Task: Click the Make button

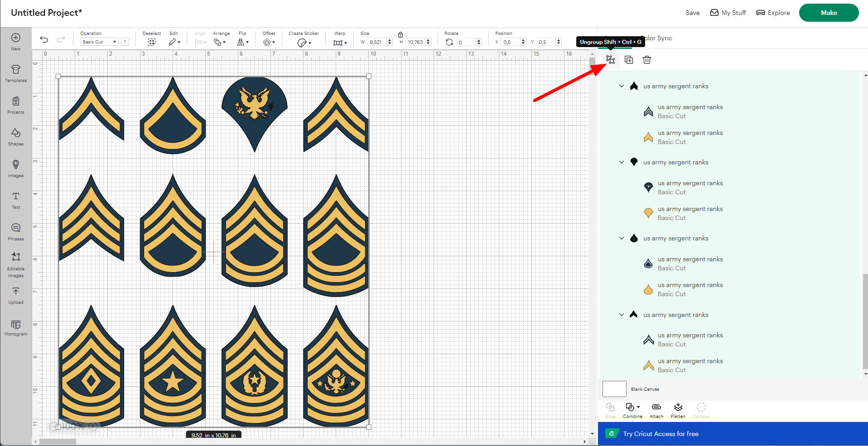Action: pos(828,13)
